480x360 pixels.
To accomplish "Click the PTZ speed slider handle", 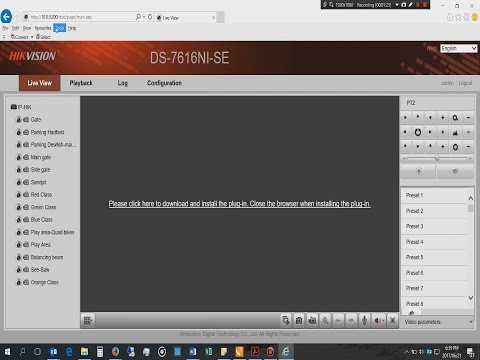I will 437,158.
